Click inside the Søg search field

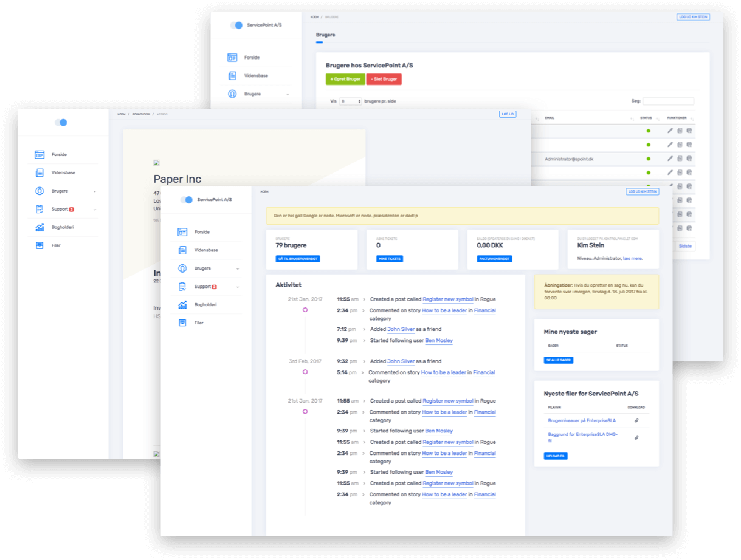[x=669, y=101]
